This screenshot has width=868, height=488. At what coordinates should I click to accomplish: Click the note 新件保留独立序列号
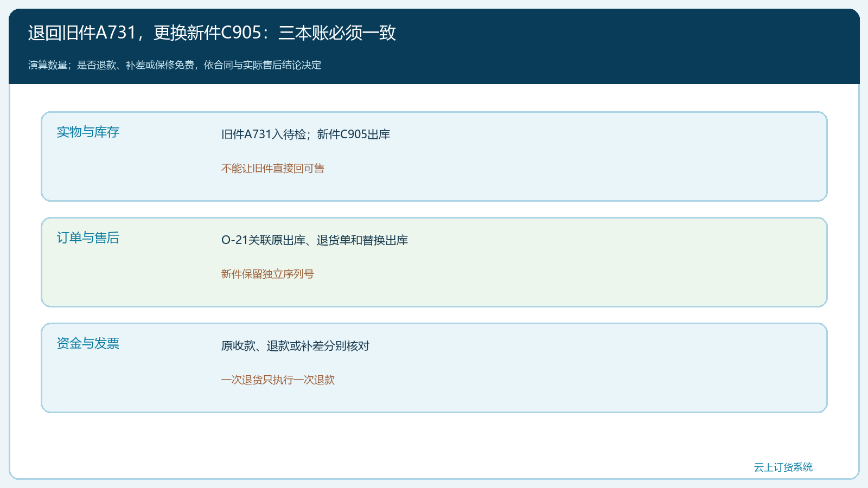(267, 274)
